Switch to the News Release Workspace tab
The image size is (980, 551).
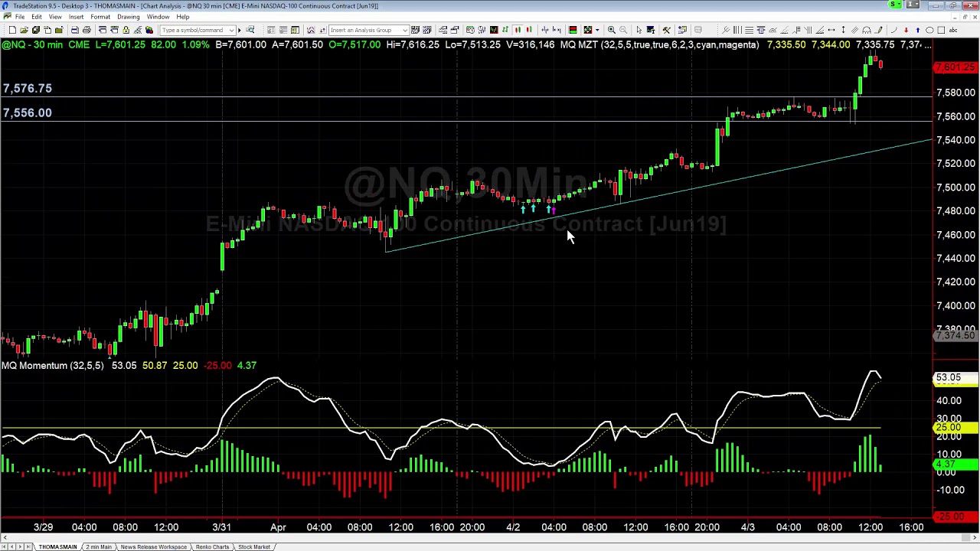coord(153,546)
